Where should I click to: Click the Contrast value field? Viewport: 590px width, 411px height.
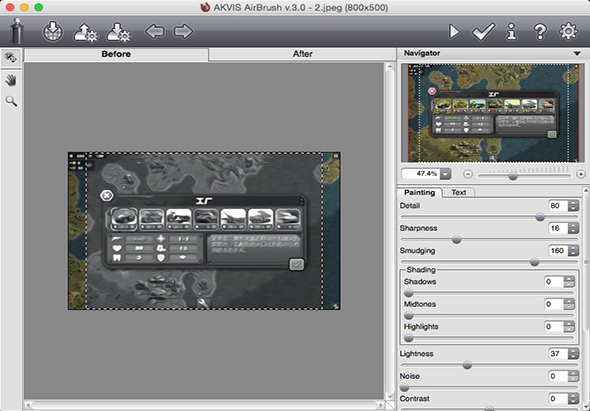tap(558, 399)
